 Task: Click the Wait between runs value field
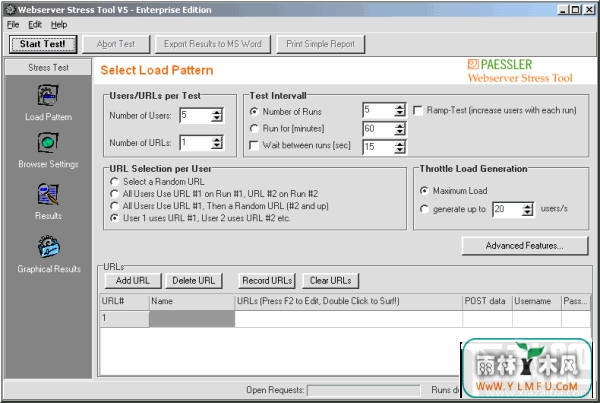(378, 147)
